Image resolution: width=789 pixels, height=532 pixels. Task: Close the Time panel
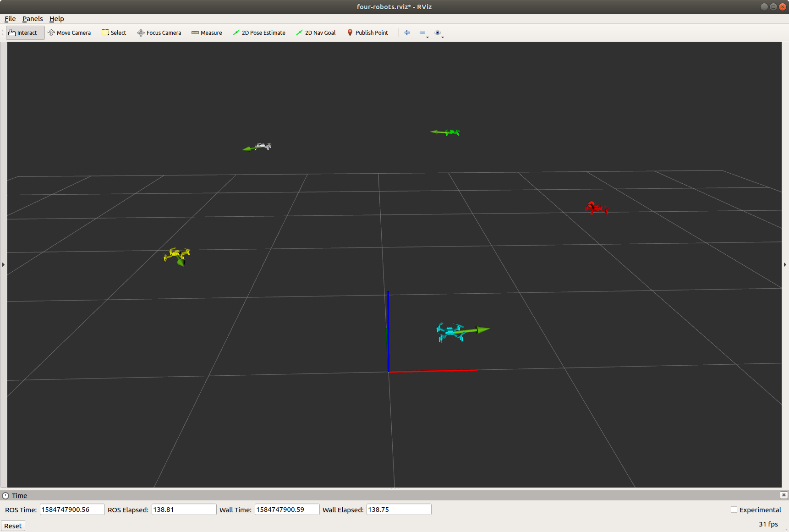(784, 495)
